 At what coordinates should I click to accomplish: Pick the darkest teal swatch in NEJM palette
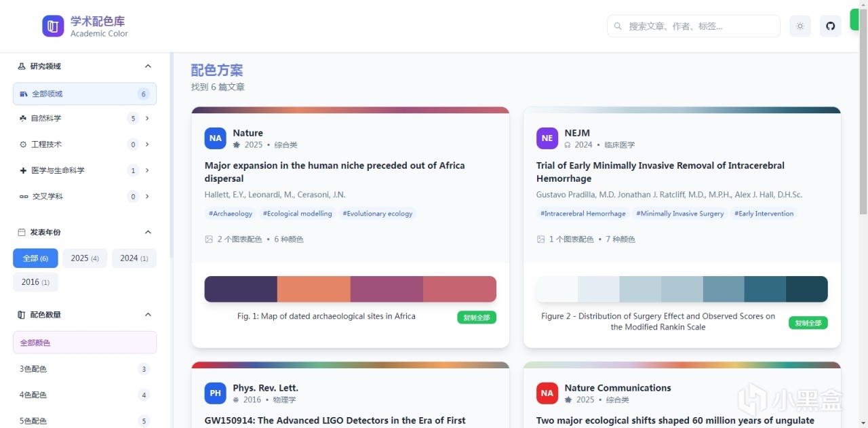tap(807, 289)
